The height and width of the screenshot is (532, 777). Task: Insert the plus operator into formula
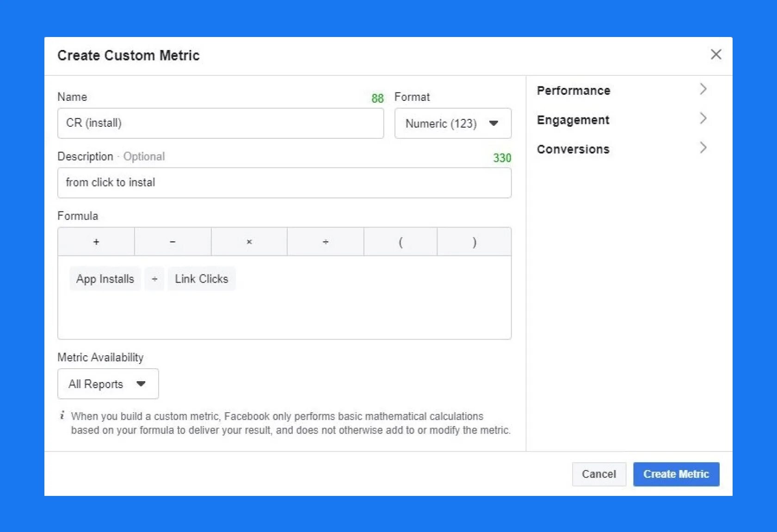pyautogui.click(x=96, y=242)
